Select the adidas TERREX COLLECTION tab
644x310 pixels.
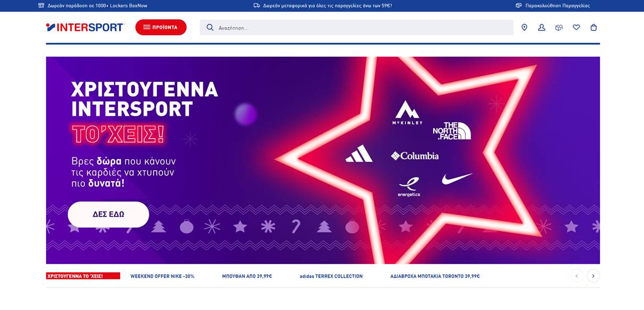[331, 276]
